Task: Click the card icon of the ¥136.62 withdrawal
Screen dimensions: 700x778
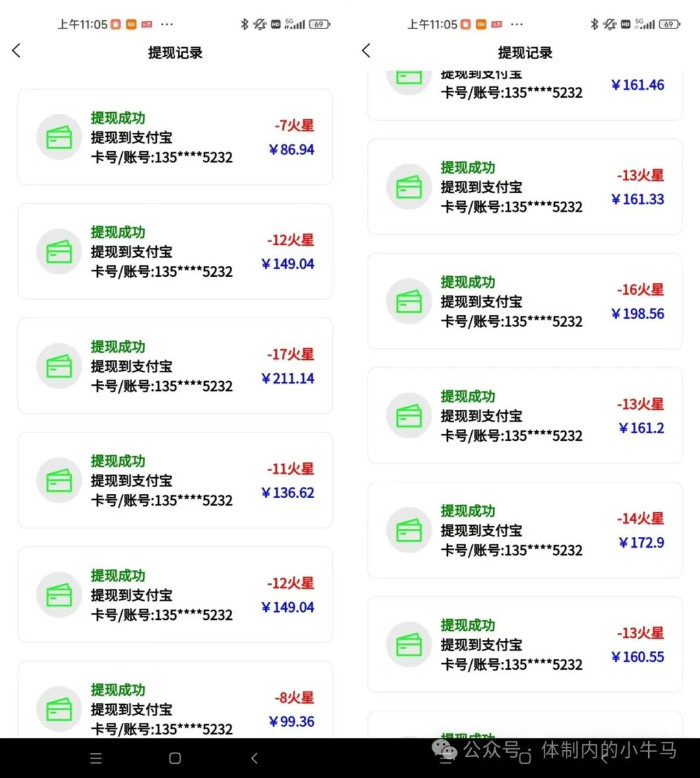Action: 59,480
